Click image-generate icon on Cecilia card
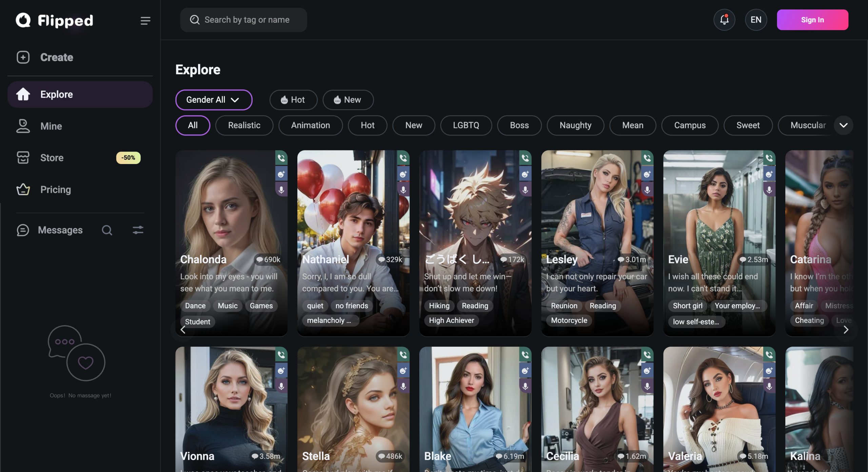This screenshot has width=868, height=472. tap(647, 370)
